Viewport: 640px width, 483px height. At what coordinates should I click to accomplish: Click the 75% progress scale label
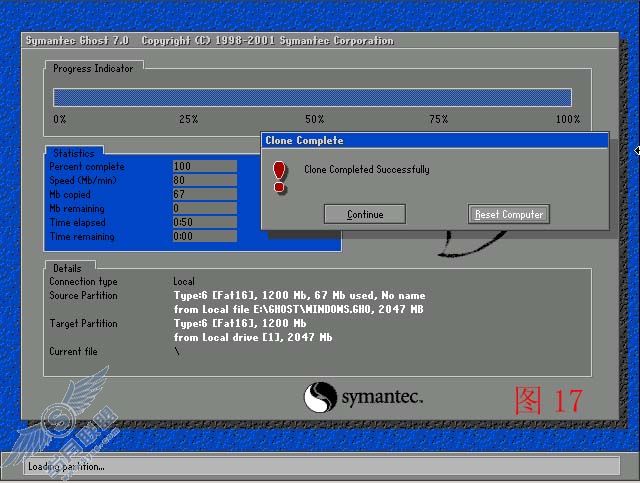pos(439,119)
